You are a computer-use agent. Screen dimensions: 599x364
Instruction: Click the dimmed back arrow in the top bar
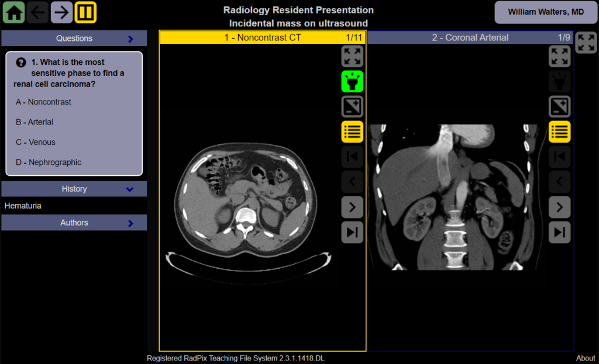click(x=37, y=13)
